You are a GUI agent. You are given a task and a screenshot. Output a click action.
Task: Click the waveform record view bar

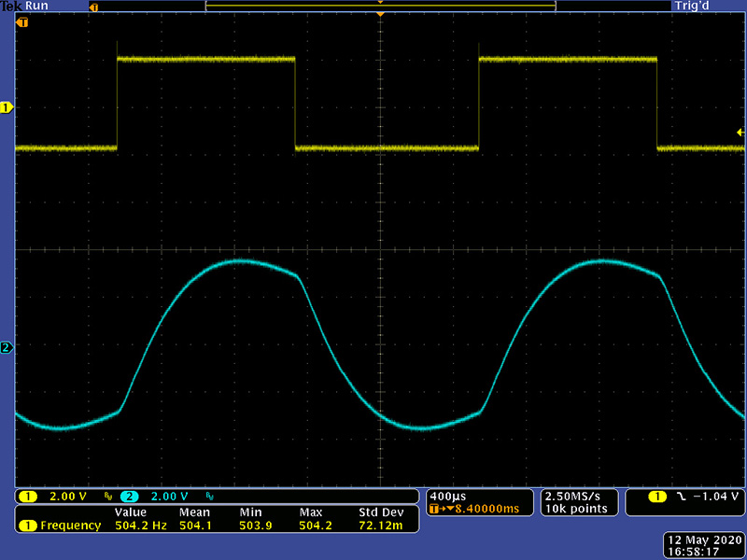pyautogui.click(x=380, y=6)
